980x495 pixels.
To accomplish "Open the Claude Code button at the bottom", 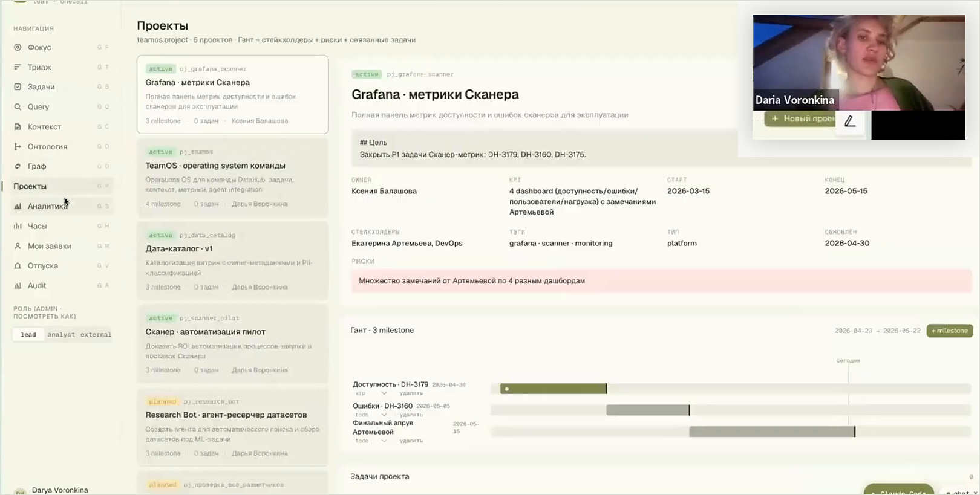I will click(x=898, y=490).
